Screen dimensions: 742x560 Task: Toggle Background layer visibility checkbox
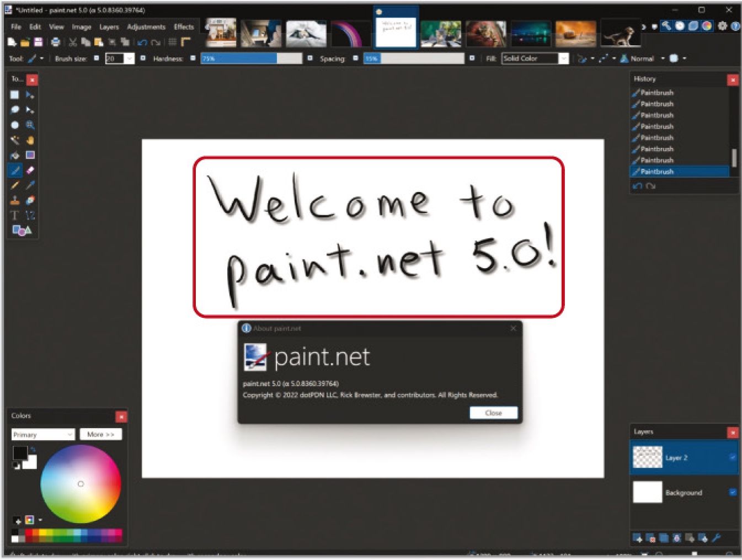tap(733, 492)
